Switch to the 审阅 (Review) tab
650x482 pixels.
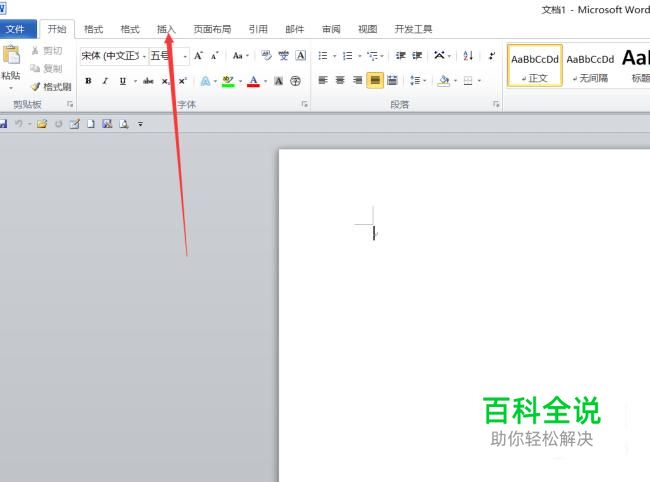pyautogui.click(x=331, y=29)
